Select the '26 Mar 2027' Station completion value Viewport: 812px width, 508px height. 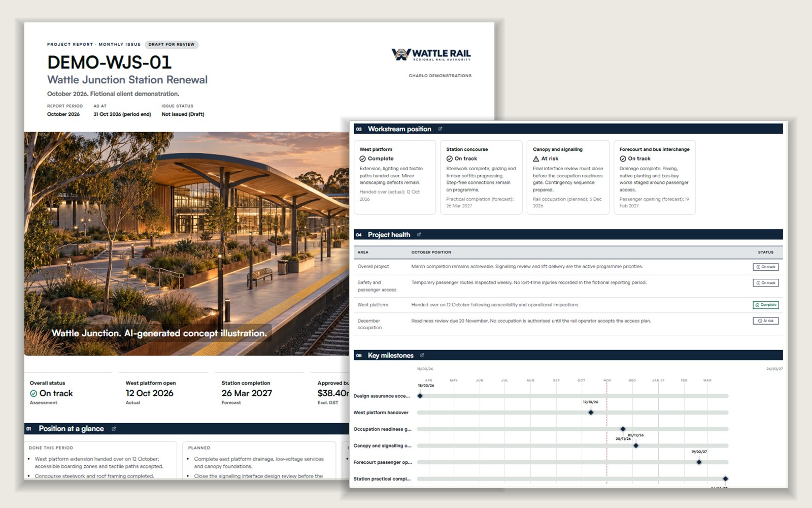pyautogui.click(x=247, y=393)
